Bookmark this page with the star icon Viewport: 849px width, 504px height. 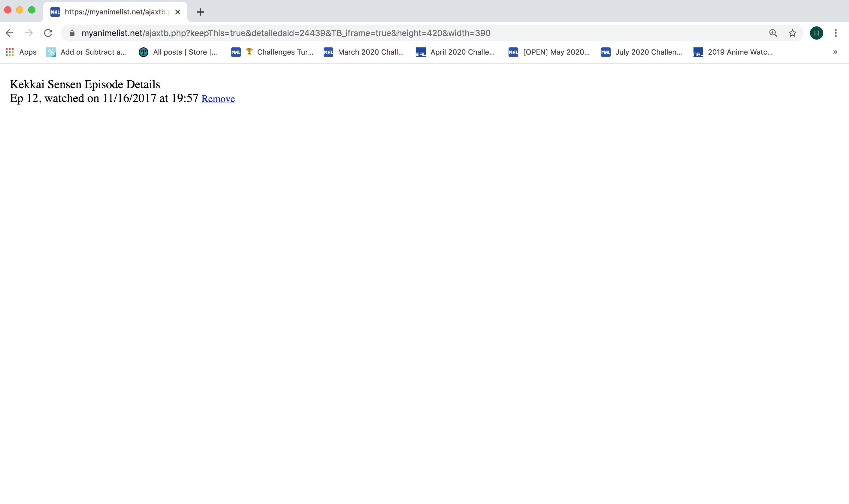[792, 33]
